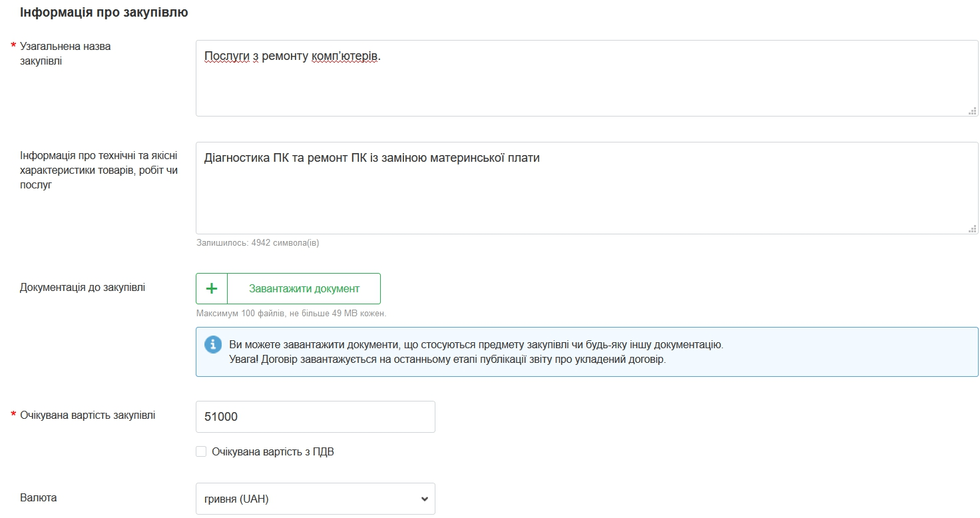Screen dimensions: 980x518
Task: Click the "Валюта" field label
Action: click(x=39, y=498)
